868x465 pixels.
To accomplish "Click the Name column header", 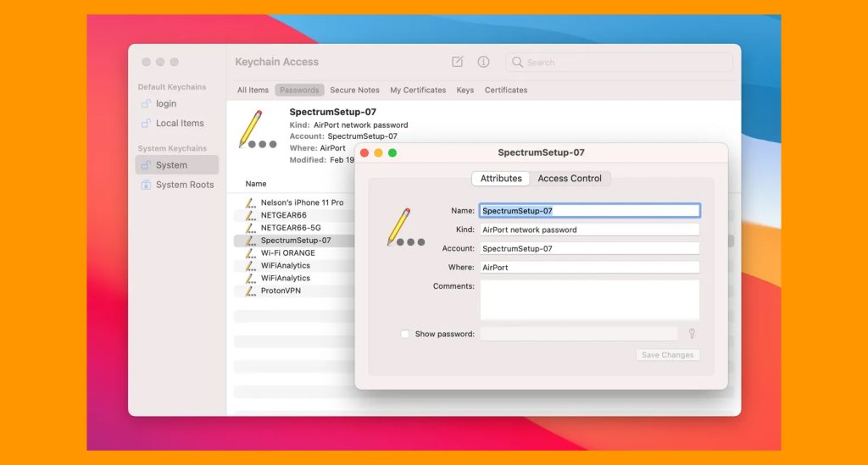I will point(256,184).
